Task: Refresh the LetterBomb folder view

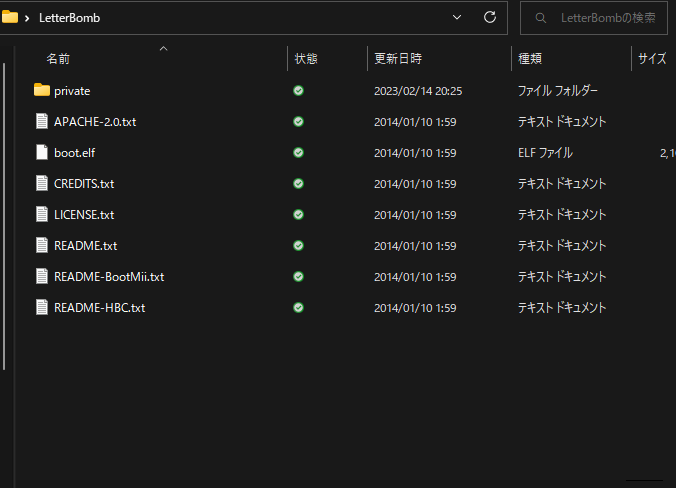Action: point(490,17)
